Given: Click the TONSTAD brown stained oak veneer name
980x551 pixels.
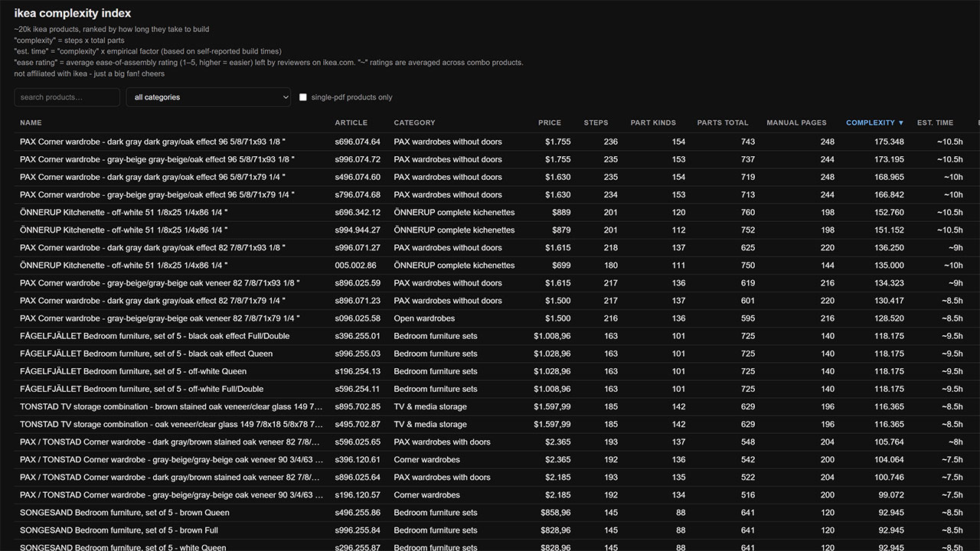Looking at the screenshot, I should (x=171, y=406).
